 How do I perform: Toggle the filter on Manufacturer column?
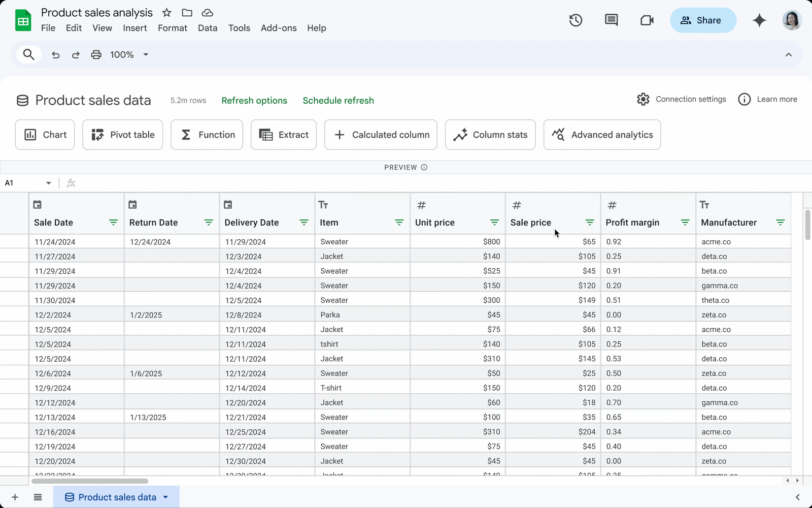point(781,223)
